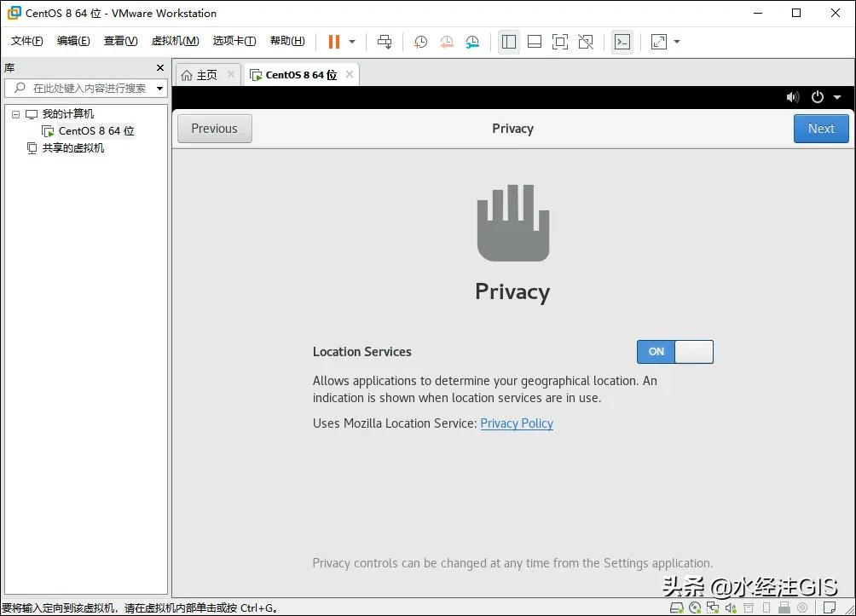This screenshot has width=856, height=616.
Task: Show or hide the library sidebar
Action: pos(509,41)
